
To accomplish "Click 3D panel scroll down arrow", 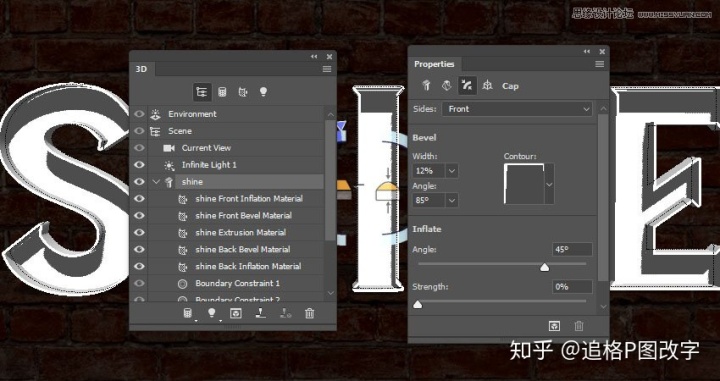I will point(330,293).
